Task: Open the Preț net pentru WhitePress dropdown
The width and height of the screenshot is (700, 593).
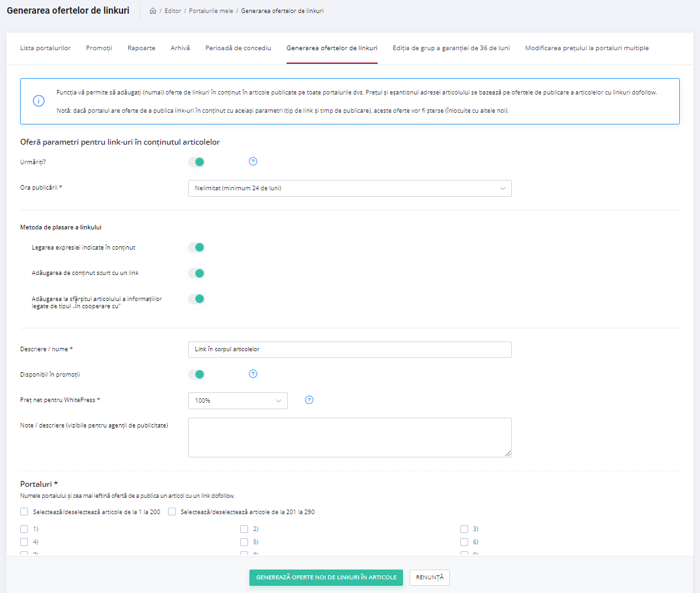Action: click(x=238, y=400)
